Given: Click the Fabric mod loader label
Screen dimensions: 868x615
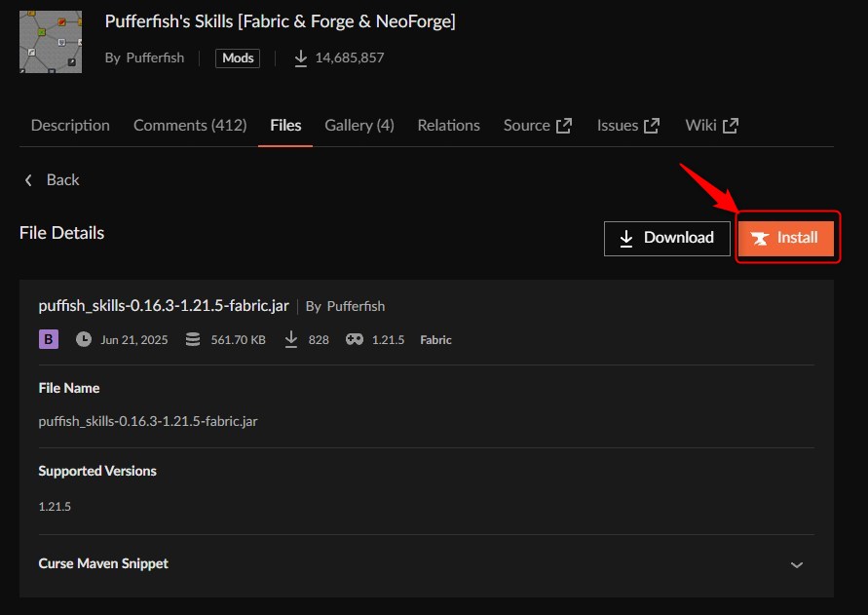Looking at the screenshot, I should (435, 339).
